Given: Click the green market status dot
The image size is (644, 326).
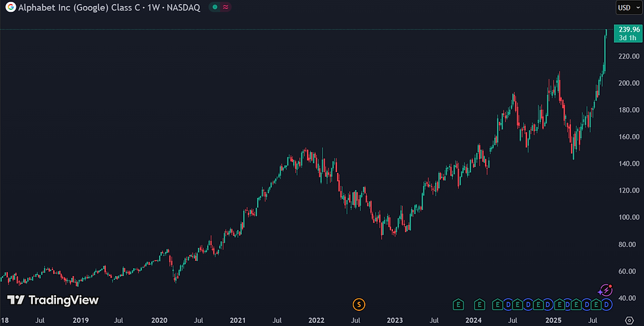Looking at the screenshot, I should tap(215, 7).
